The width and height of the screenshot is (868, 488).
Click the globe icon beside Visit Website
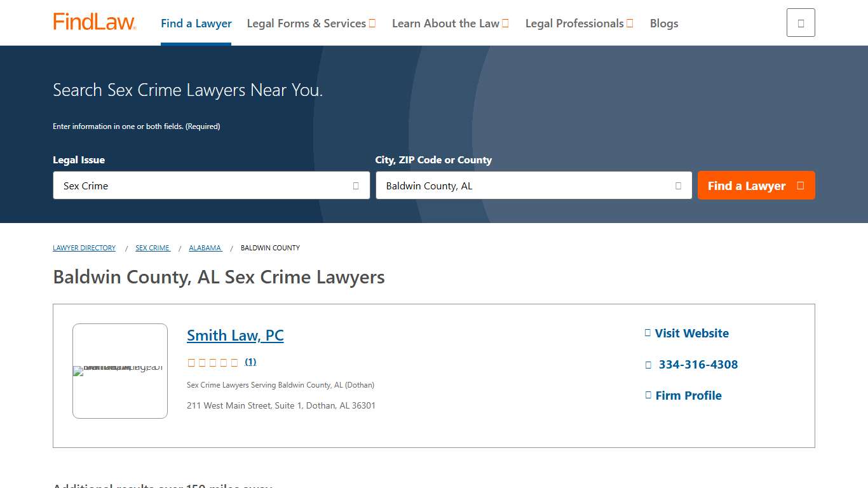[x=647, y=332]
